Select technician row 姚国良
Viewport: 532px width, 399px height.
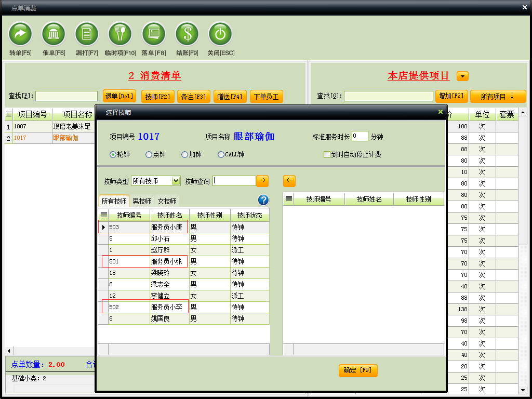click(184, 318)
